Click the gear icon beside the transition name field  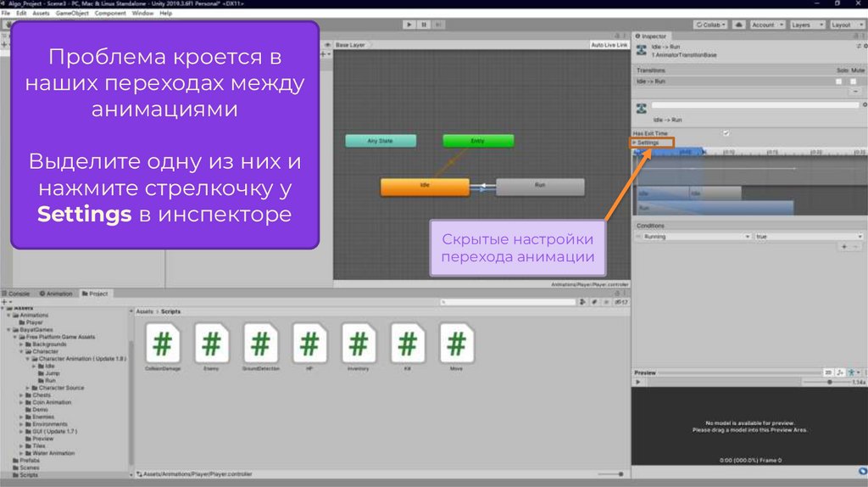pos(865,104)
